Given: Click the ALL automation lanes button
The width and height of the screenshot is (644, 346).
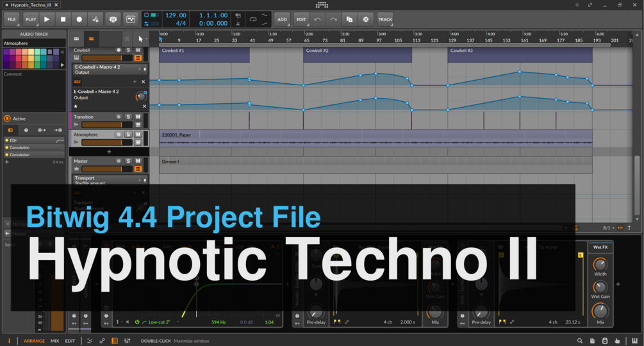Looking at the screenshot, I should pos(77,81).
